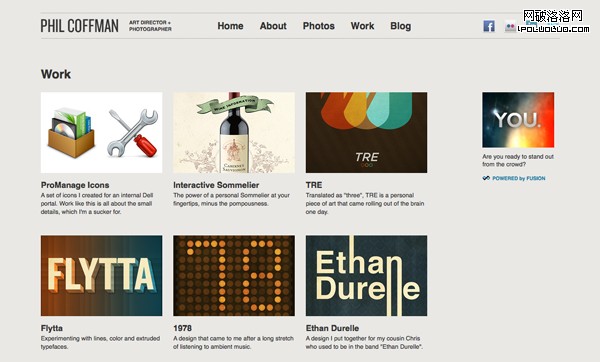Screen dimensions: 600x362
Task: Select Work in the navigation
Action: (362, 26)
